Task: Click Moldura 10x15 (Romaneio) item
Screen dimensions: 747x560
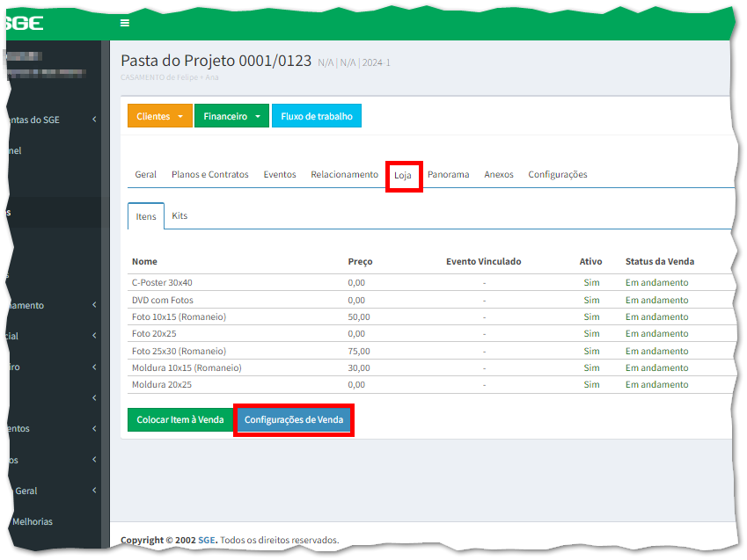Action: click(187, 367)
